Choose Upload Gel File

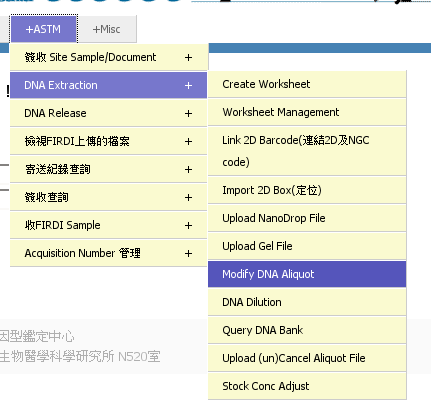307,246
